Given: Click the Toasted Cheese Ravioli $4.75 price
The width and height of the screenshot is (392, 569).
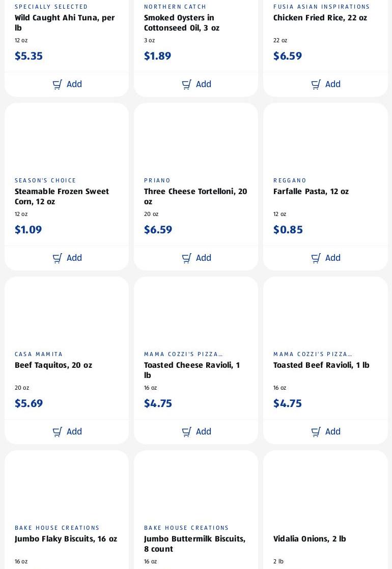Looking at the screenshot, I should pyautogui.click(x=158, y=403).
